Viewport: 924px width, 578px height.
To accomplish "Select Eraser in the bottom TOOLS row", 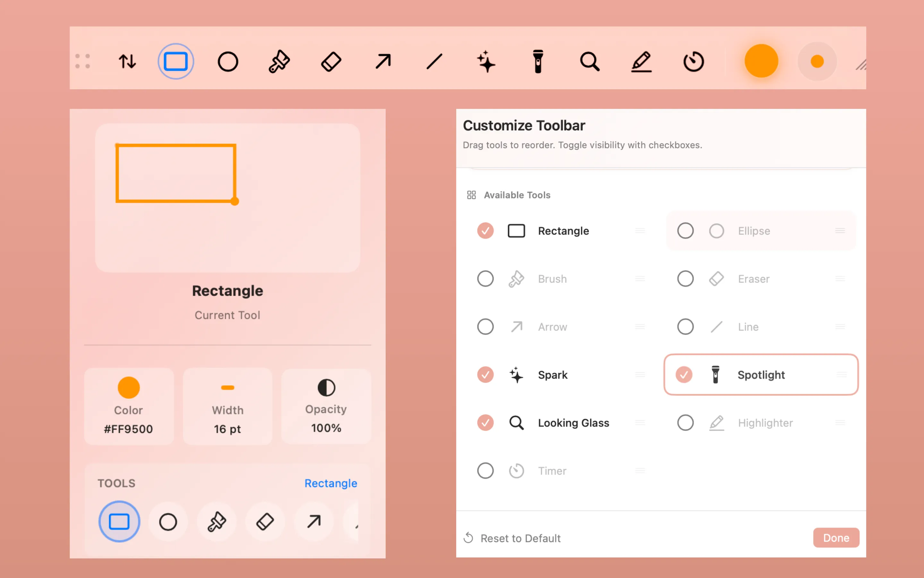I will click(265, 521).
